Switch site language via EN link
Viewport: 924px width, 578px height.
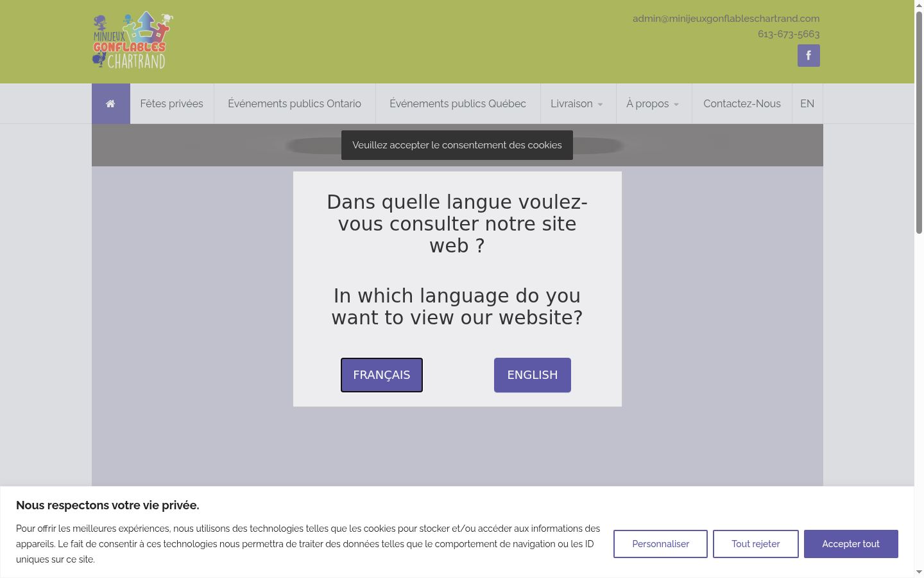click(x=807, y=103)
